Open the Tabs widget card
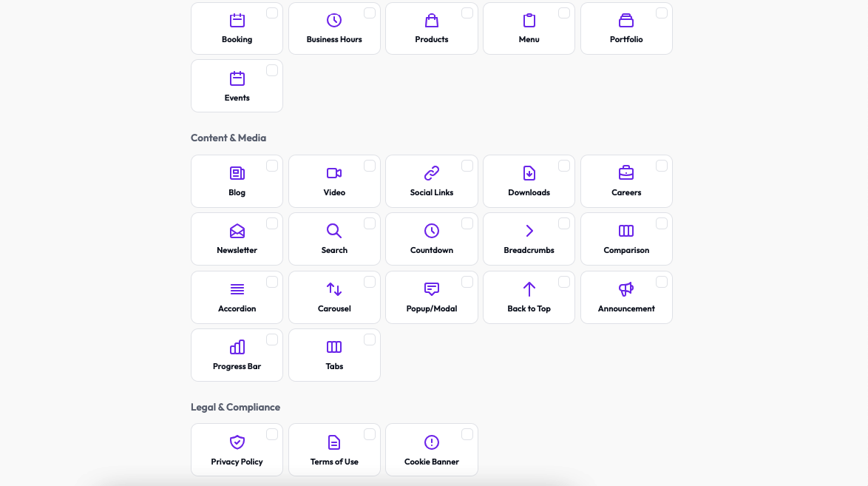 (334, 355)
